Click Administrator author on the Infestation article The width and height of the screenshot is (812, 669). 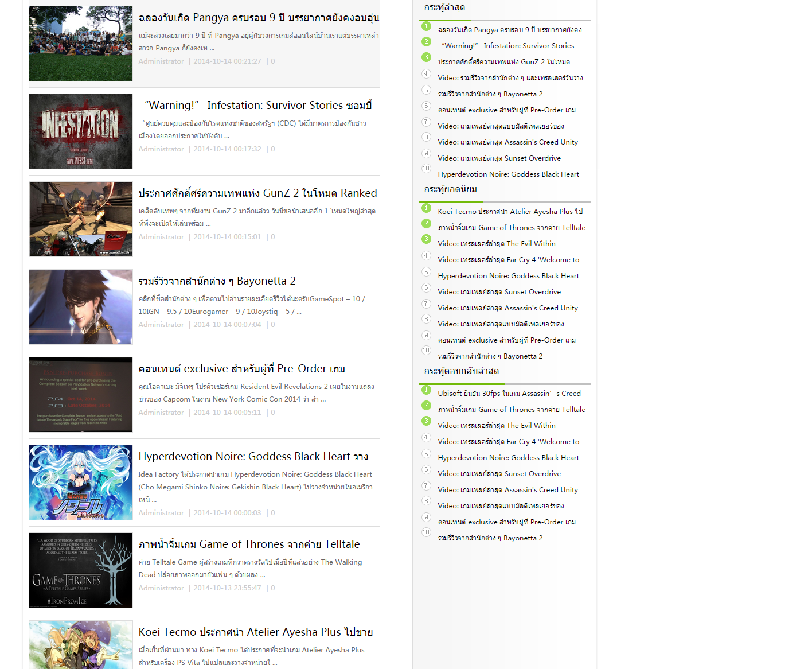(x=161, y=149)
